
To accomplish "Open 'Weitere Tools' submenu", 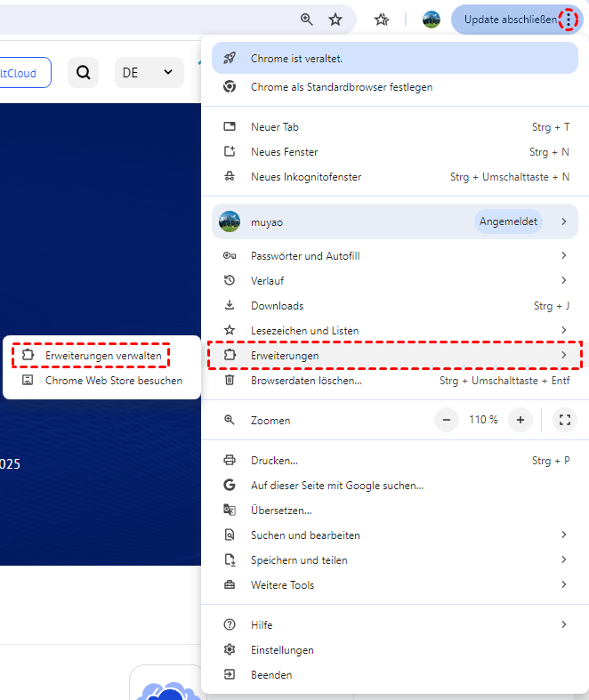I will [395, 585].
